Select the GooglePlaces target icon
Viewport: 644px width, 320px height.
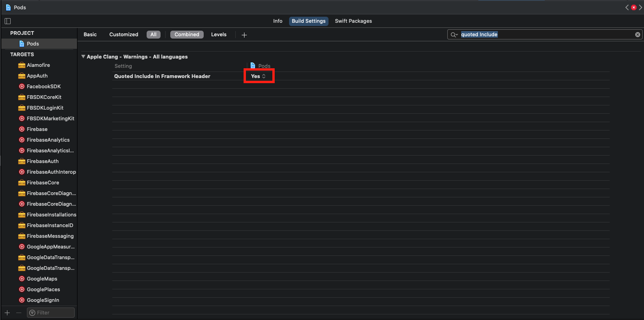(21, 290)
